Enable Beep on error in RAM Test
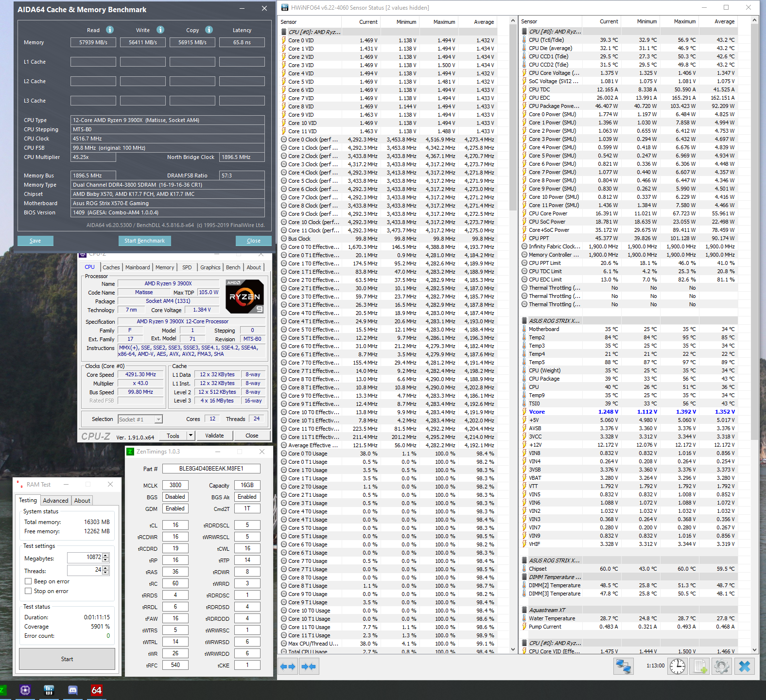Viewport: 766px width, 700px height. tap(28, 581)
